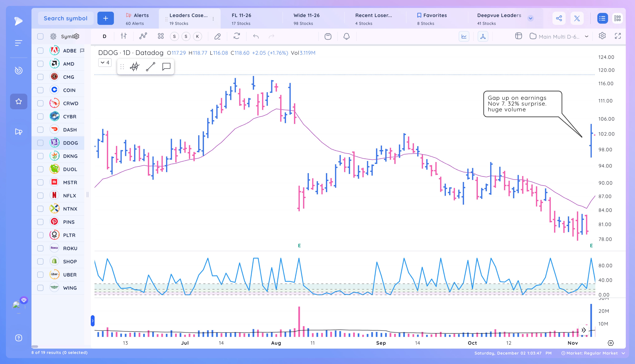Image resolution: width=635 pixels, height=364 pixels.
Task: Switch to the Wide 11-26 tab
Action: (x=307, y=19)
